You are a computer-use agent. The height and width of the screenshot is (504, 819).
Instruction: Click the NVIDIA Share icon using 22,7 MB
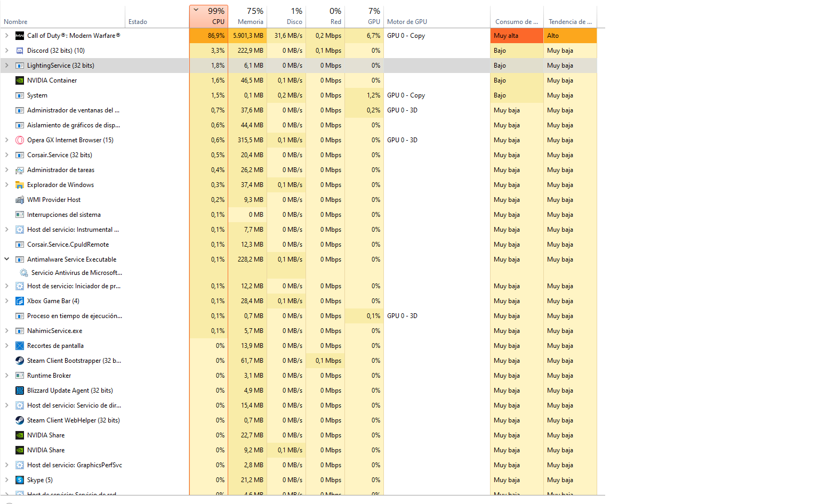(x=20, y=435)
